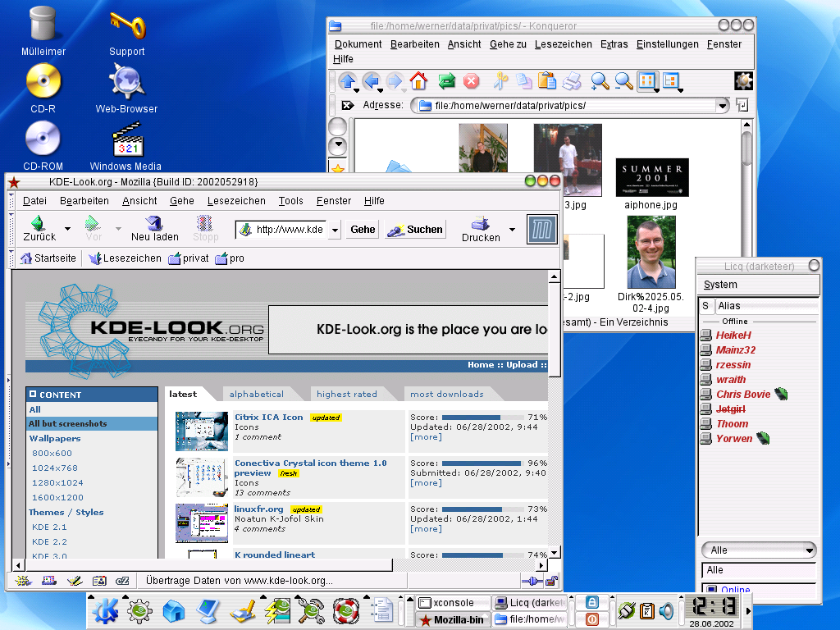
Task: Click Klipper clipboard icon in system tray
Action: (647, 610)
